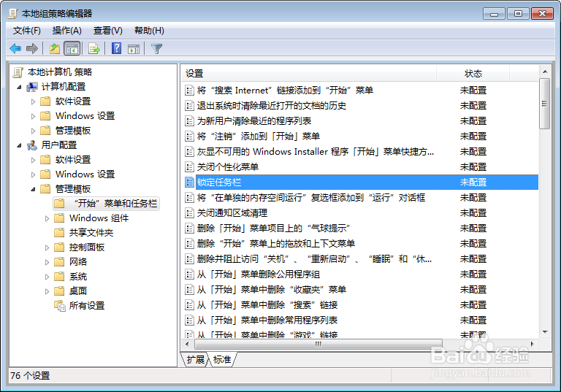Click the Back arrow toolbar icon
This screenshot has height=392, width=561.
pyautogui.click(x=15, y=48)
